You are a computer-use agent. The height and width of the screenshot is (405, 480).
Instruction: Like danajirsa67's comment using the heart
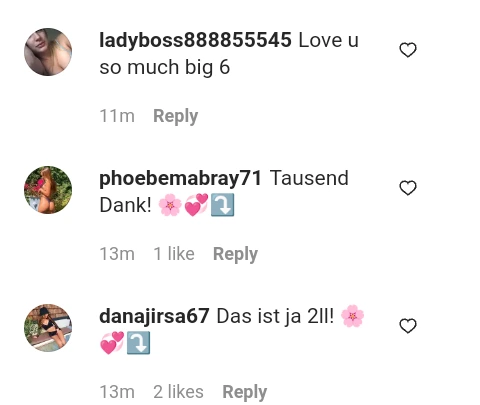pos(408,326)
